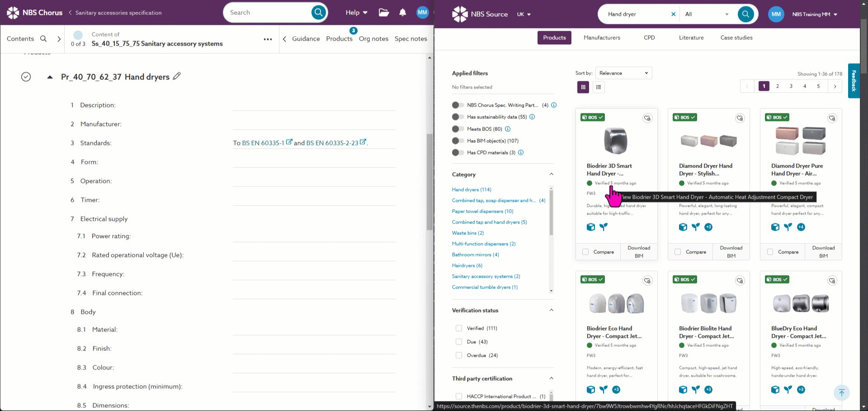Open the Spec notes tab

[411, 39]
